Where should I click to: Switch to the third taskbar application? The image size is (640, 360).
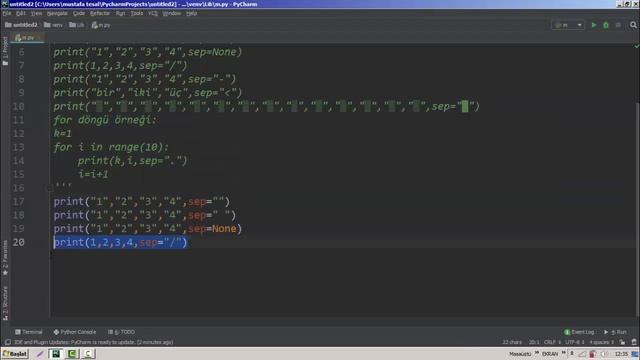[88, 353]
